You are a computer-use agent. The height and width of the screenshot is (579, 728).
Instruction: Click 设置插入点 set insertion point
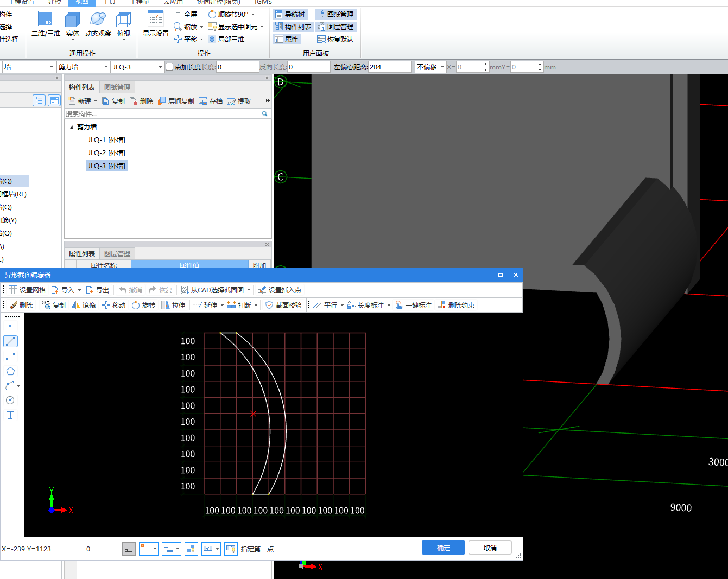click(x=280, y=290)
